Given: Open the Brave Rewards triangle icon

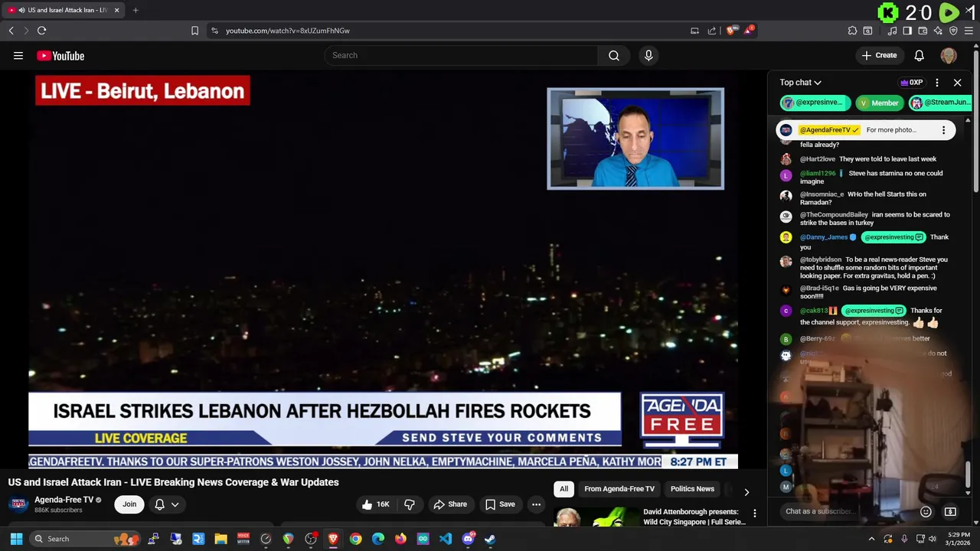Looking at the screenshot, I should (x=749, y=31).
